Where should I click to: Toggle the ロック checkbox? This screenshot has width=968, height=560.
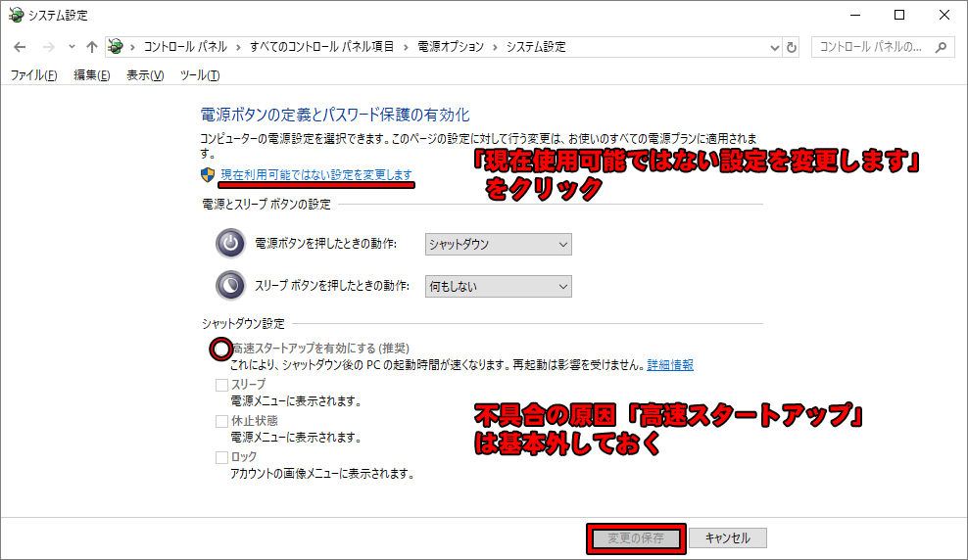221,457
